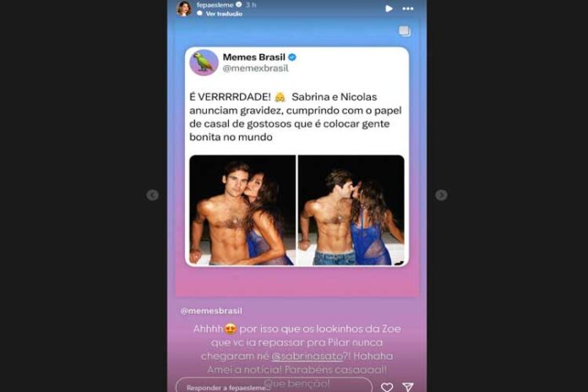
Task: Click the fepaesleme username
Action: (x=215, y=5)
